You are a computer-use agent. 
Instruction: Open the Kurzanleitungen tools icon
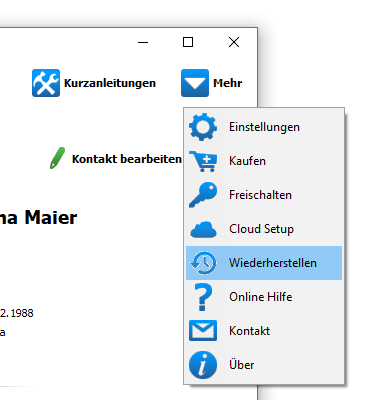point(46,83)
